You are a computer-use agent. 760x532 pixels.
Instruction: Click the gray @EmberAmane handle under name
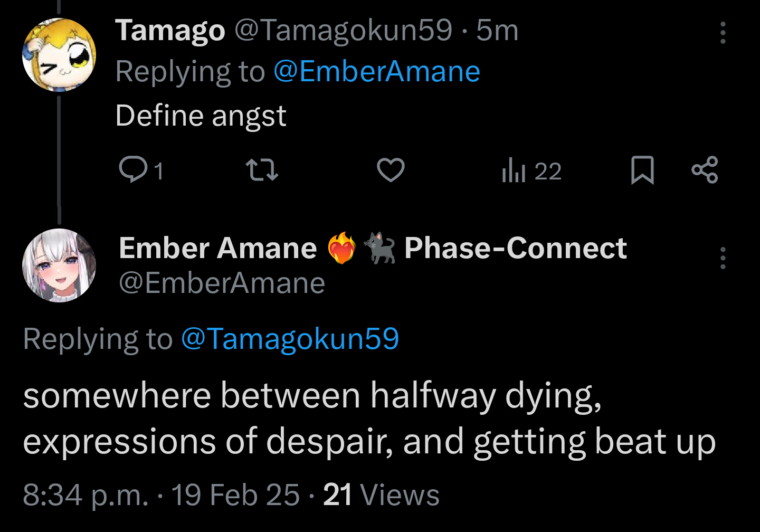tap(222, 283)
